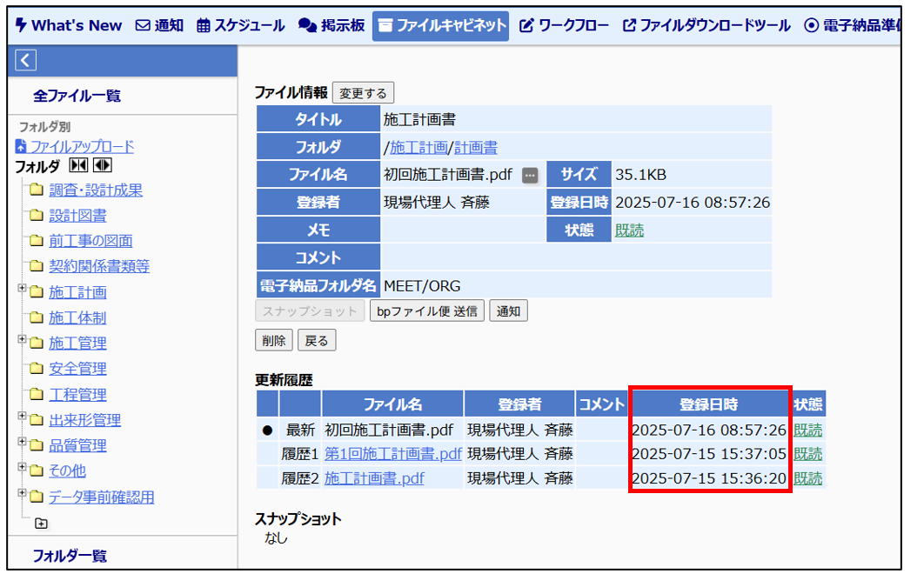Expand the 出来形管理 folder node
Screen dimensions: 924x574
point(22,417)
